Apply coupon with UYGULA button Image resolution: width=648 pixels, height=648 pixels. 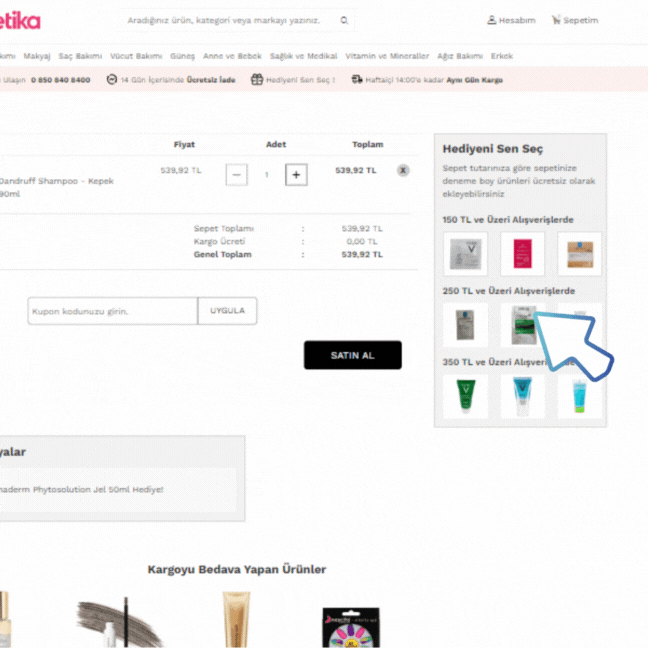coord(227,311)
